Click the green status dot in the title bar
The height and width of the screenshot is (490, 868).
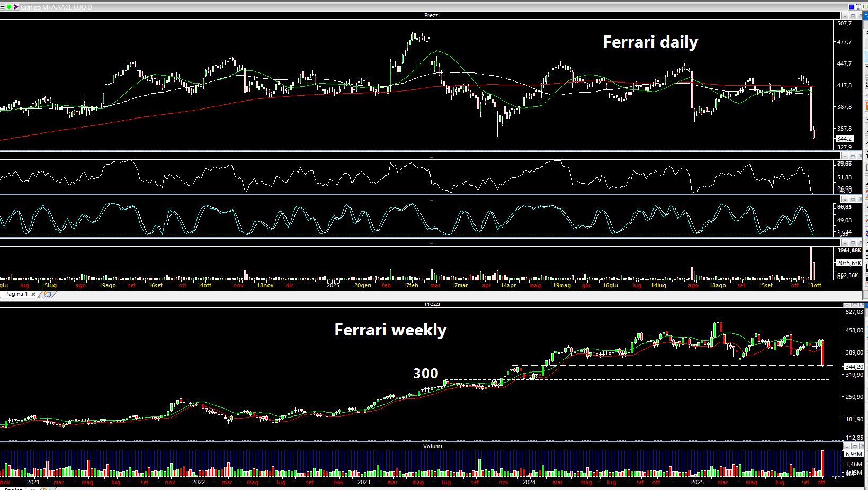9,7
